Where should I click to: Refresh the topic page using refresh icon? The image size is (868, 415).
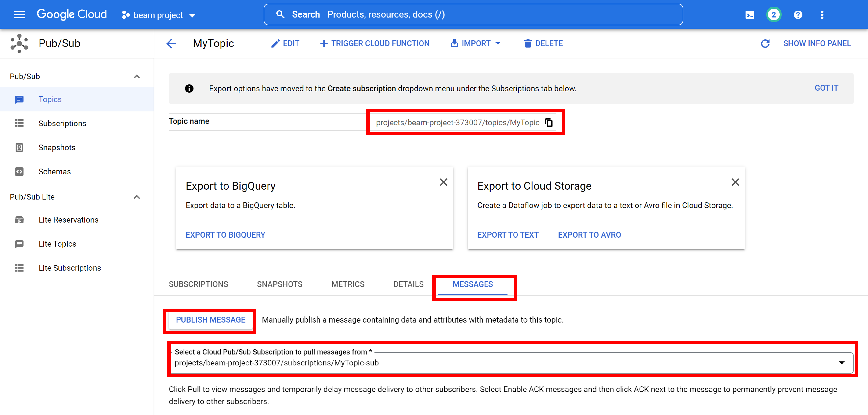pyautogui.click(x=766, y=43)
